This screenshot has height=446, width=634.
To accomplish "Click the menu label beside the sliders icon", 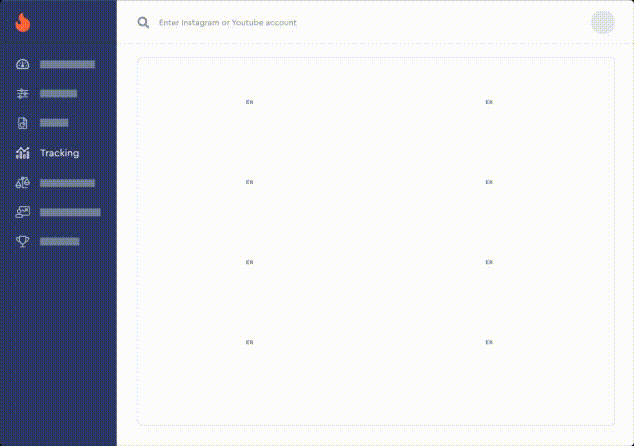I will 58,94.
